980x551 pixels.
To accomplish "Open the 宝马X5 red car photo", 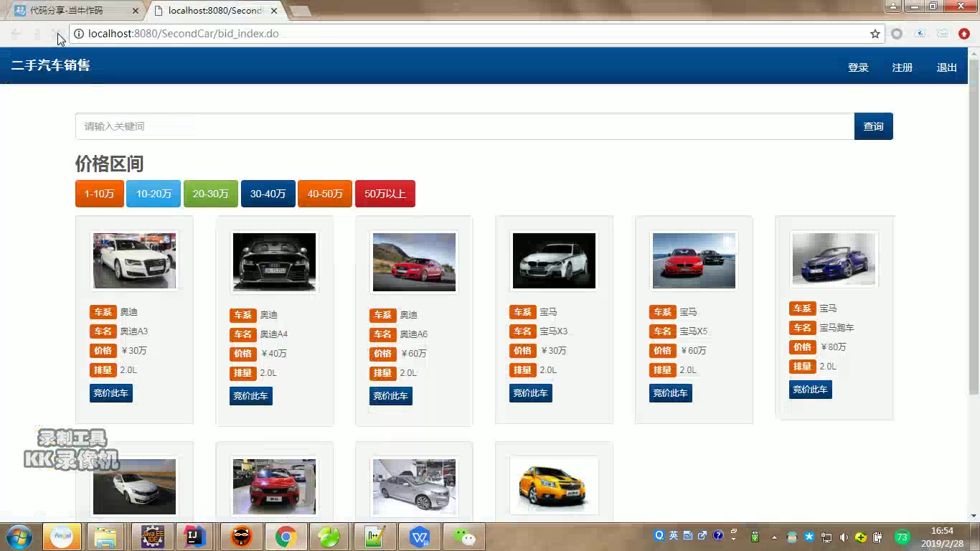I will pos(694,261).
